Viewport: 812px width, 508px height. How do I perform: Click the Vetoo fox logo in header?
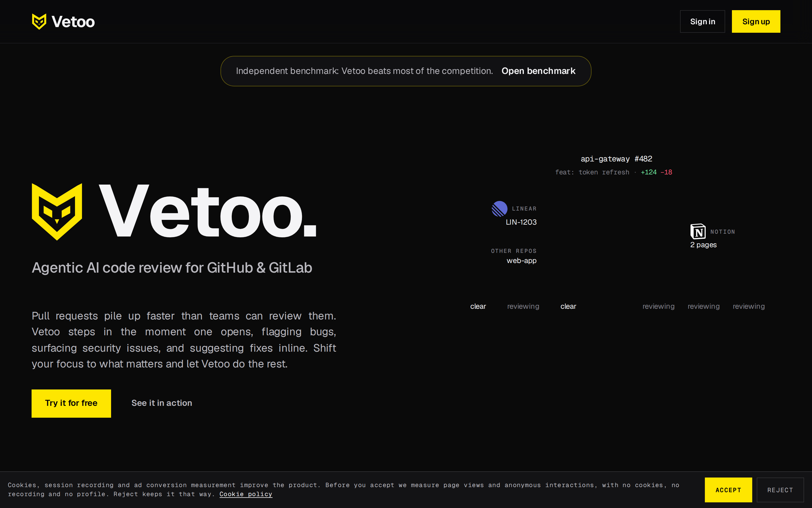(x=39, y=21)
